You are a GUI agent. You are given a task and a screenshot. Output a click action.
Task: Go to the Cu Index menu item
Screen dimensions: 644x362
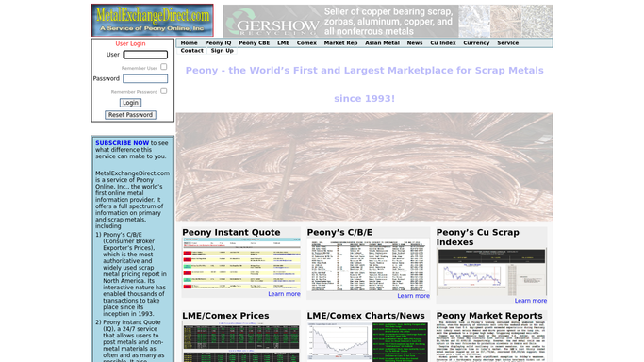[x=443, y=43]
